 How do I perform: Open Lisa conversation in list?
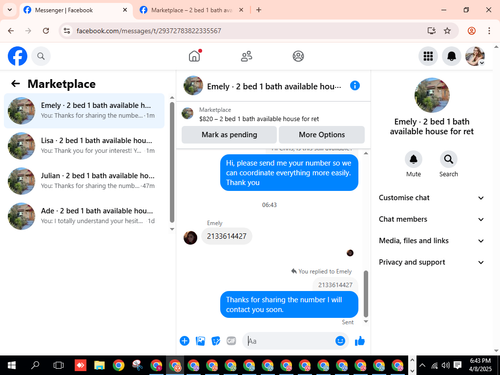tap(84, 146)
